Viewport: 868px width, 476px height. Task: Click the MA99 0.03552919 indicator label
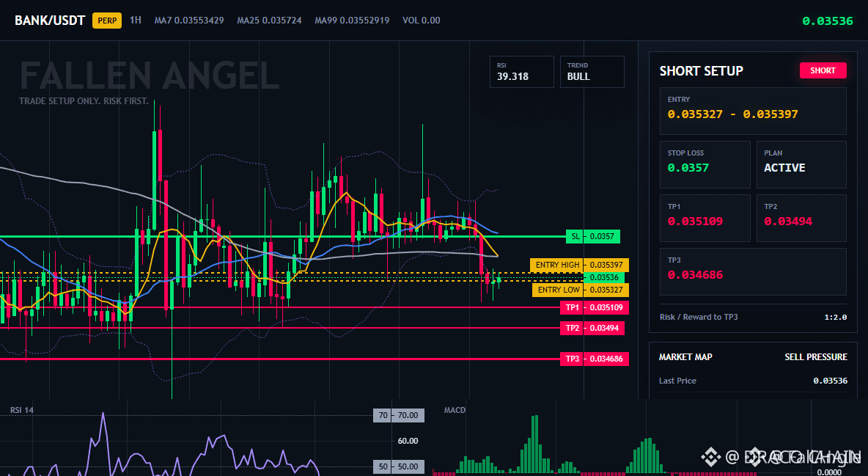click(352, 20)
